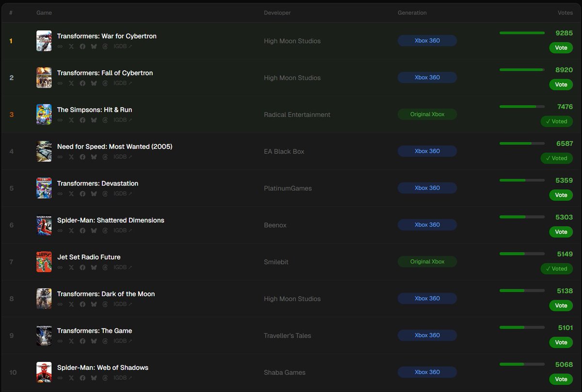This screenshot has width=582, height=392.
Task: Copy link for Transformers: Fall of Cybertron
Action: pos(60,83)
